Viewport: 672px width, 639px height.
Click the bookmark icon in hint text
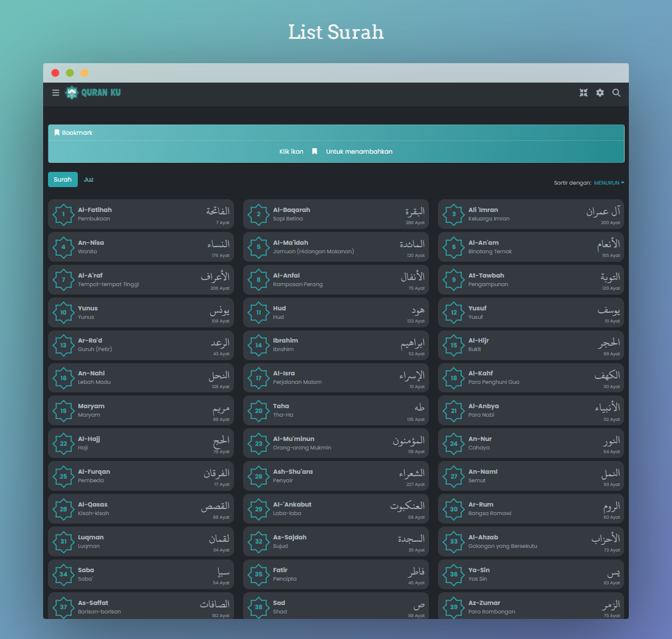pyautogui.click(x=315, y=151)
